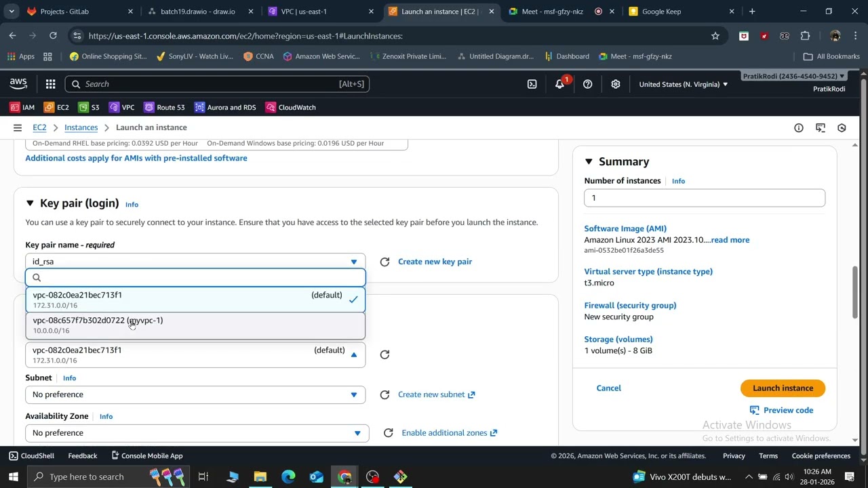Screen dimensions: 868x488
Task: Open the Availability Zone dropdown
Action: (197, 432)
